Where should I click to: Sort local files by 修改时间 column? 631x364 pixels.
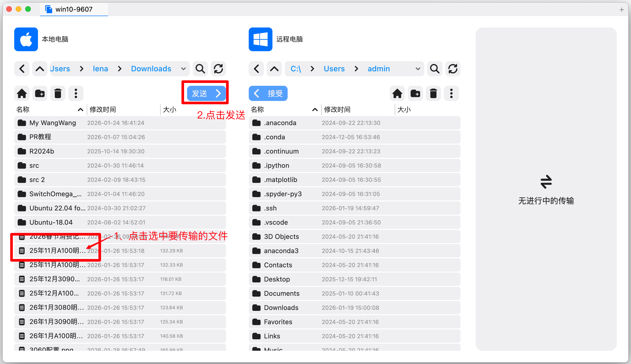pos(102,109)
